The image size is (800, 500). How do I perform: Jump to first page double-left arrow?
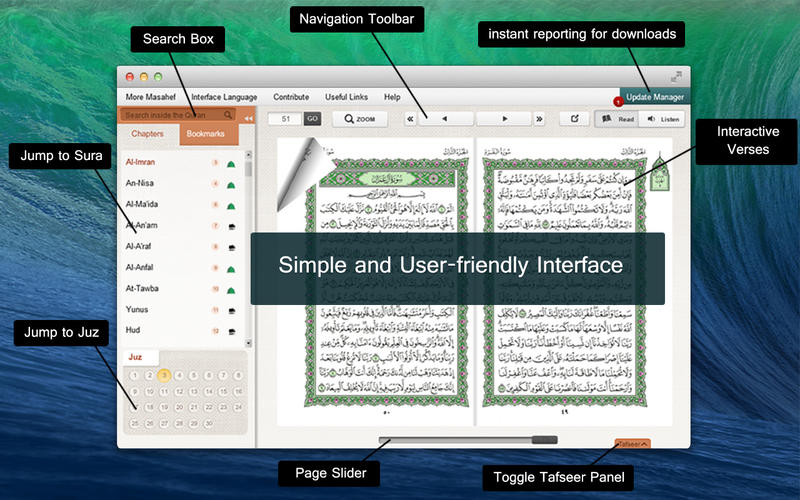(410, 119)
